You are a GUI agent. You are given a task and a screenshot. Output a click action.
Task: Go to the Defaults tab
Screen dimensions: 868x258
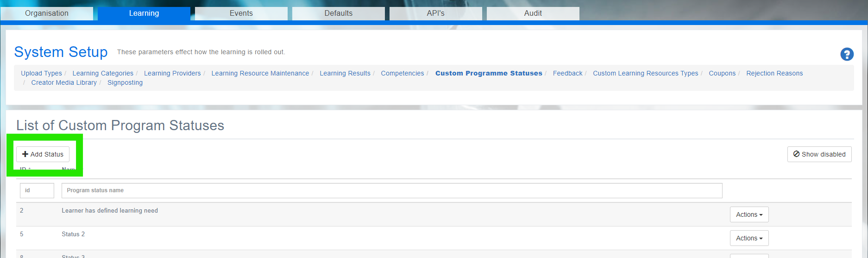339,13
